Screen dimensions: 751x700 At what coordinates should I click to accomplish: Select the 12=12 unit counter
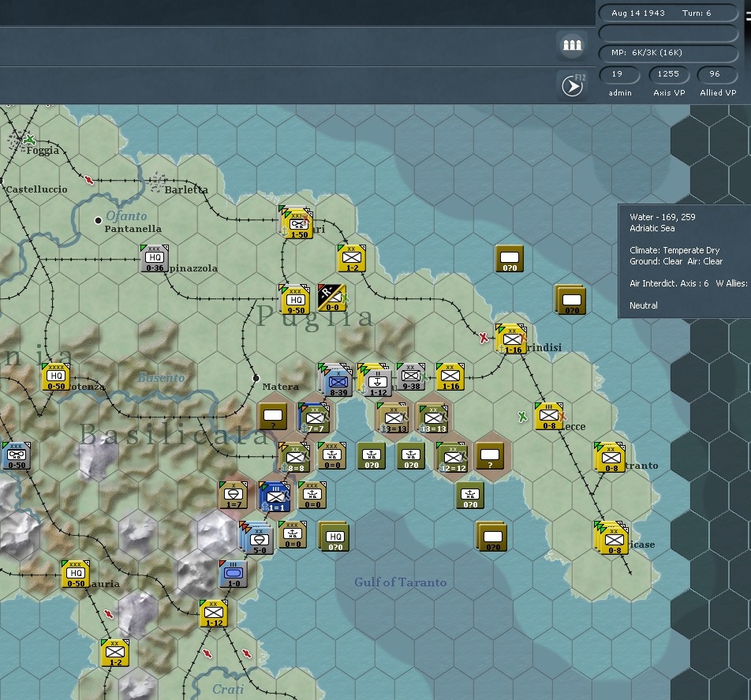[x=452, y=458]
